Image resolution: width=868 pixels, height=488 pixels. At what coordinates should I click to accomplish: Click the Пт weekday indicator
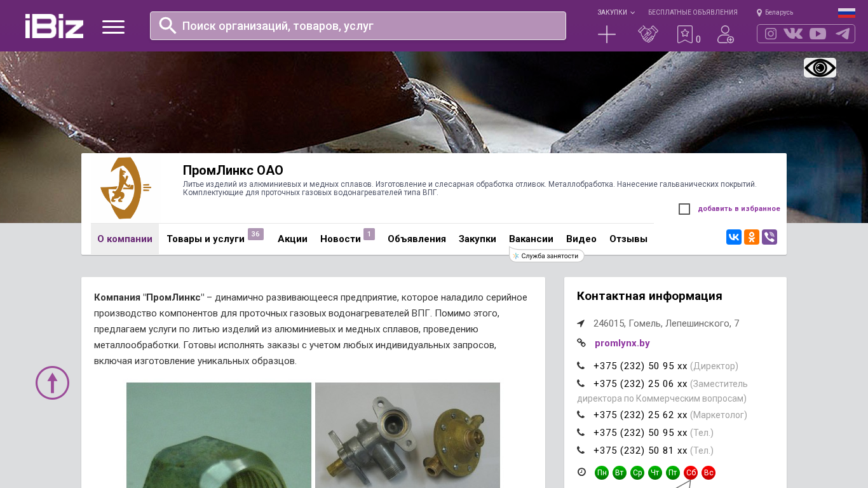(673, 473)
